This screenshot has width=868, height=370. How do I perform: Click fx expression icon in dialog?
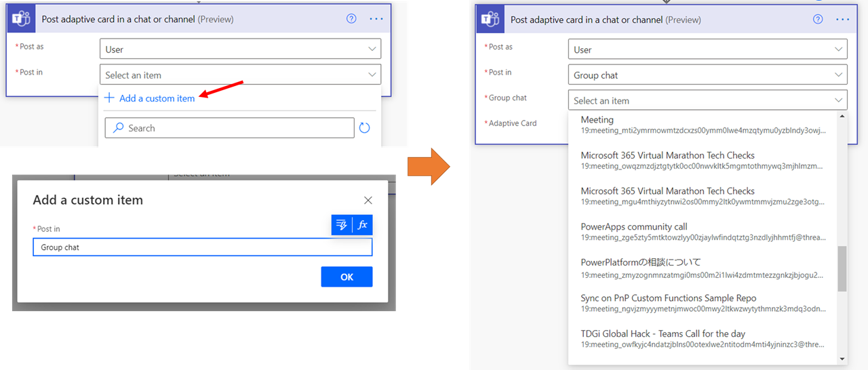point(363,225)
